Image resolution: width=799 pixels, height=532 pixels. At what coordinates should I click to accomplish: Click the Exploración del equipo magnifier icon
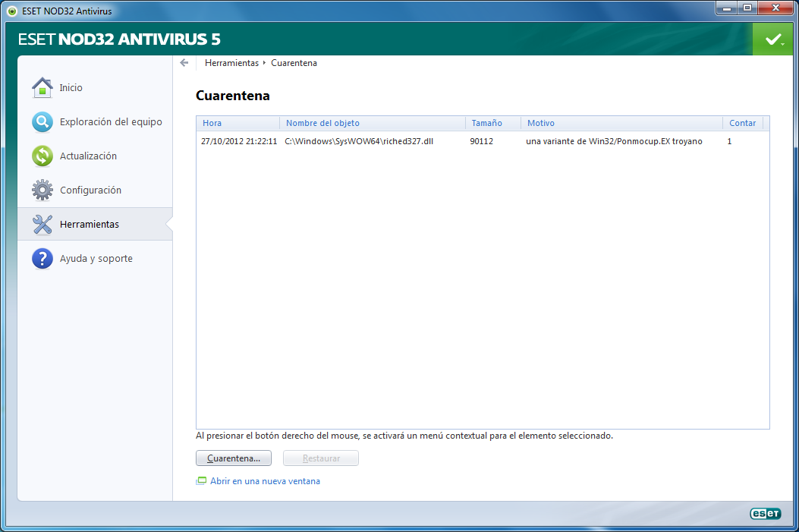(x=42, y=122)
